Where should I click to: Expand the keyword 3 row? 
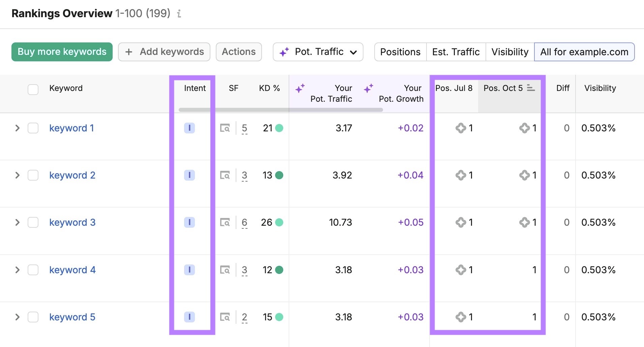coord(17,222)
